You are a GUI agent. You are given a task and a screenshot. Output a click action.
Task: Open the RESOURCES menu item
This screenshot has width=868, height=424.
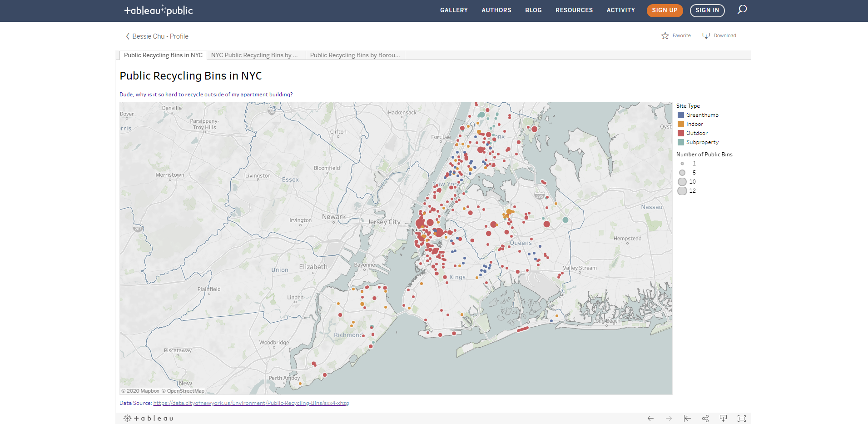tap(574, 10)
